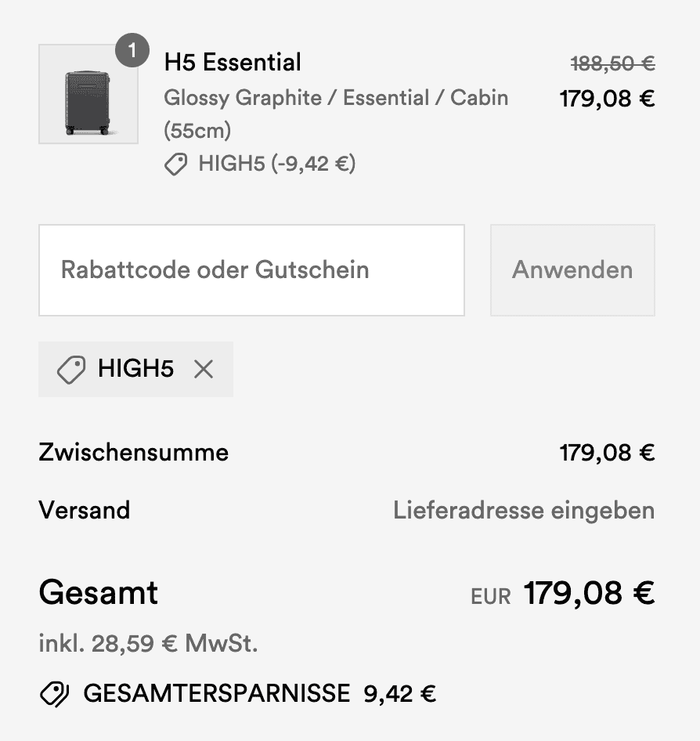Click the Zwischensumme label
The image size is (700, 741).
click(x=133, y=452)
